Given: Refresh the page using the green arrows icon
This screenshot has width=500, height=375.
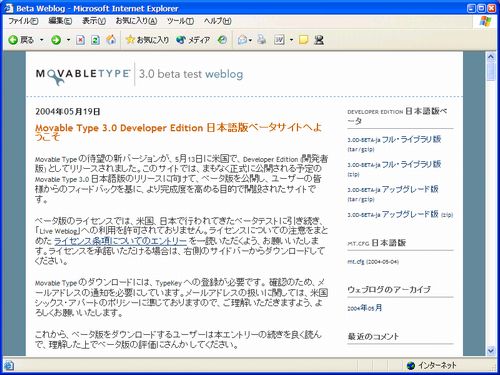Looking at the screenshot, I should (95, 40).
